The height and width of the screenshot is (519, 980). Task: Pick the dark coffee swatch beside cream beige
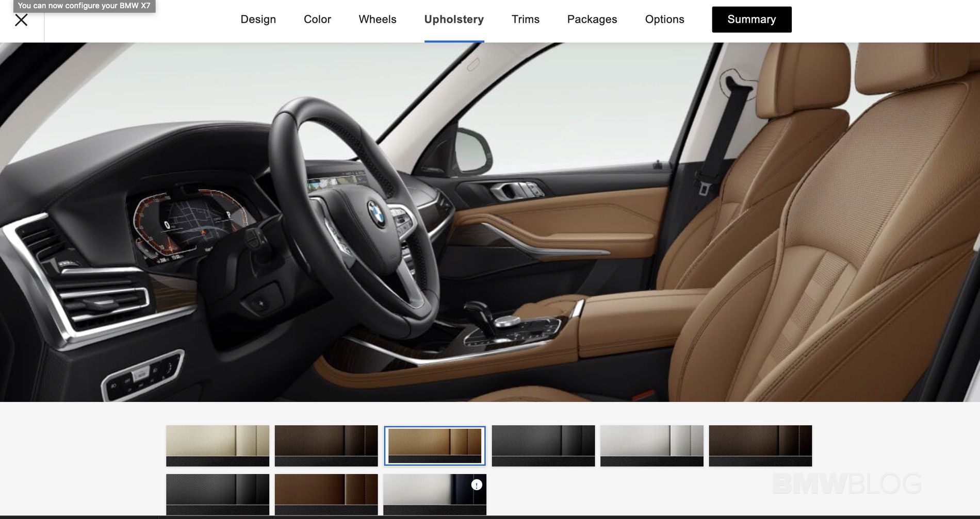click(326, 445)
